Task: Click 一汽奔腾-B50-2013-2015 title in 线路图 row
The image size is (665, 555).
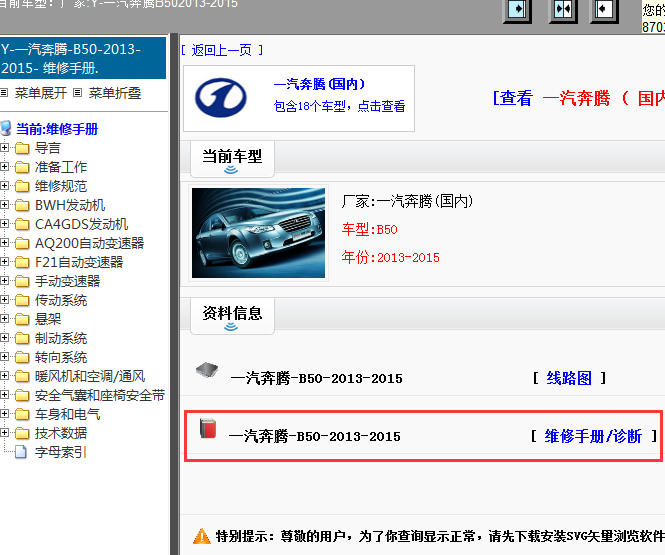Action: click(x=316, y=378)
